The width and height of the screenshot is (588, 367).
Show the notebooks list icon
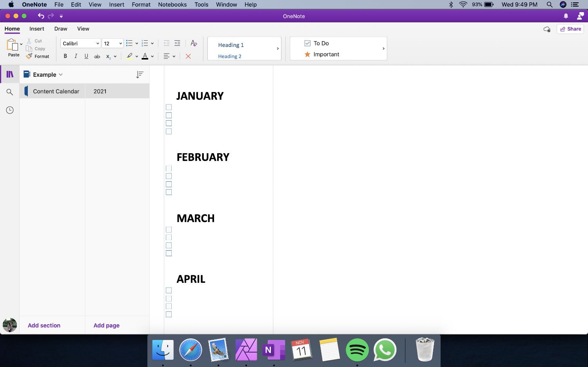tap(10, 74)
